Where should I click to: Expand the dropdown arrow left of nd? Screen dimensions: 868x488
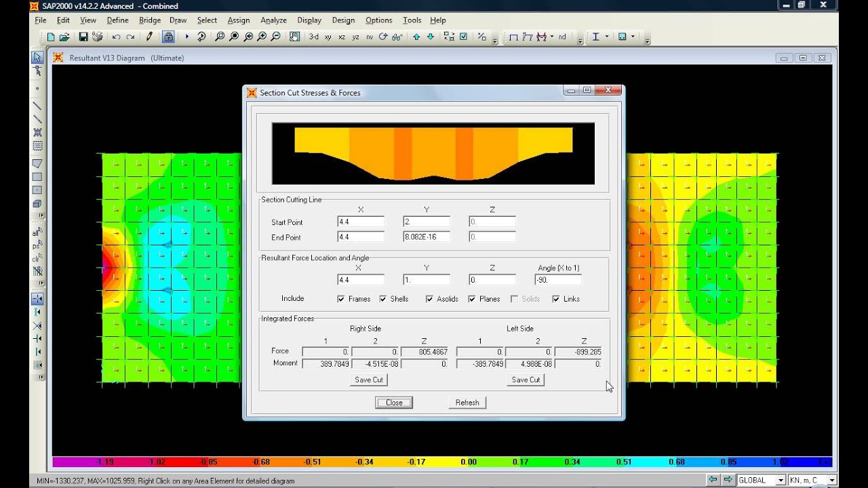pos(551,37)
